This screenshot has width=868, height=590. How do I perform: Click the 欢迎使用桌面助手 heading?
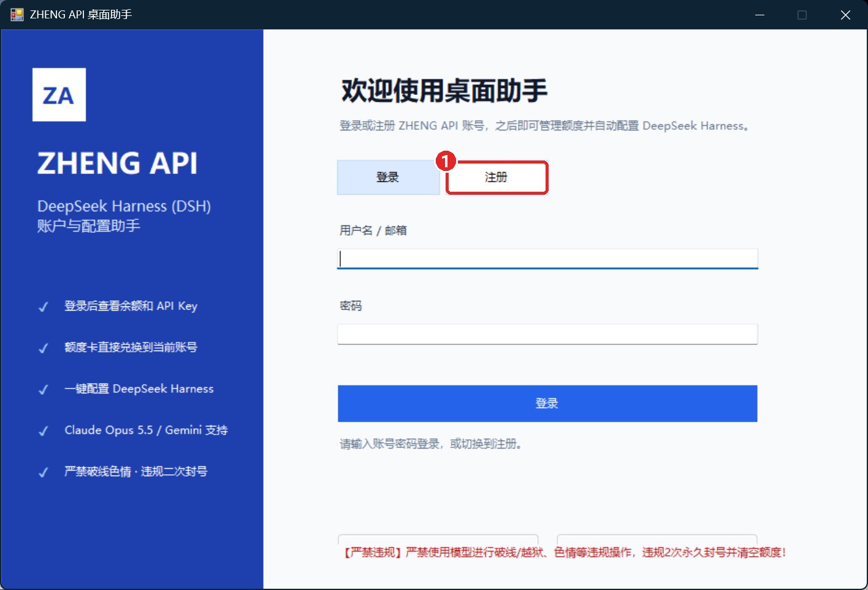tap(444, 91)
